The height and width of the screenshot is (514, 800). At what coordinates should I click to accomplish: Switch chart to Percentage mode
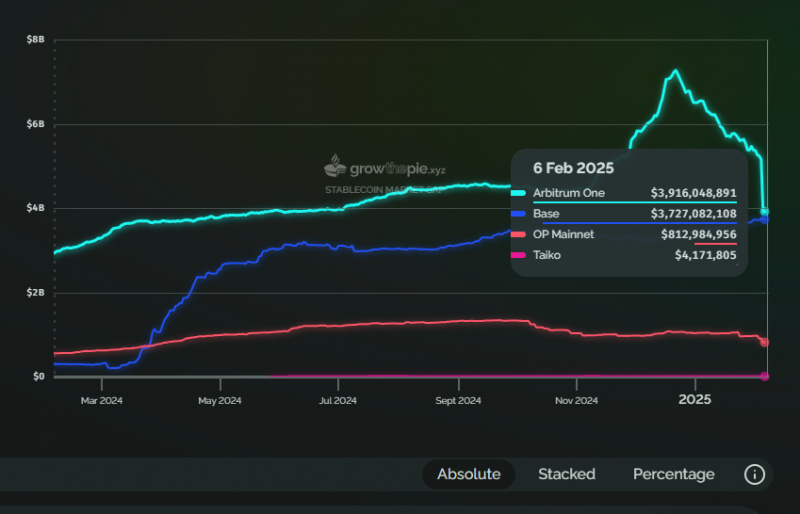[673, 474]
